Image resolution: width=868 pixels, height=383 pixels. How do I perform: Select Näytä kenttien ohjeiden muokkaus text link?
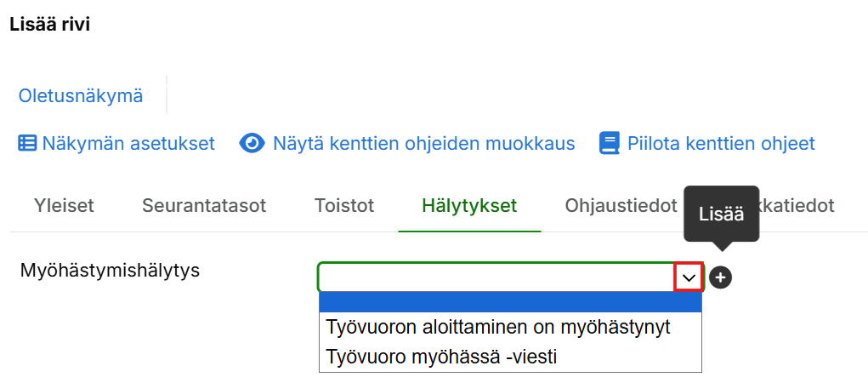coord(423,143)
